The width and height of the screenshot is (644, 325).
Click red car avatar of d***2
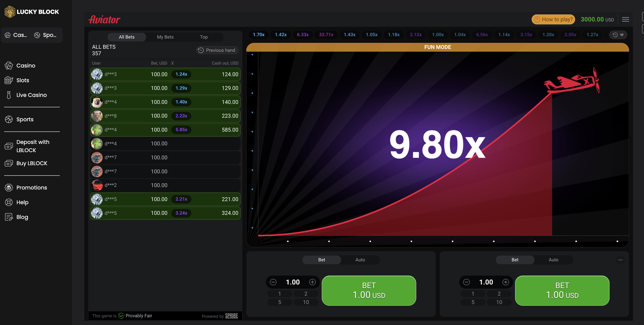tap(97, 185)
